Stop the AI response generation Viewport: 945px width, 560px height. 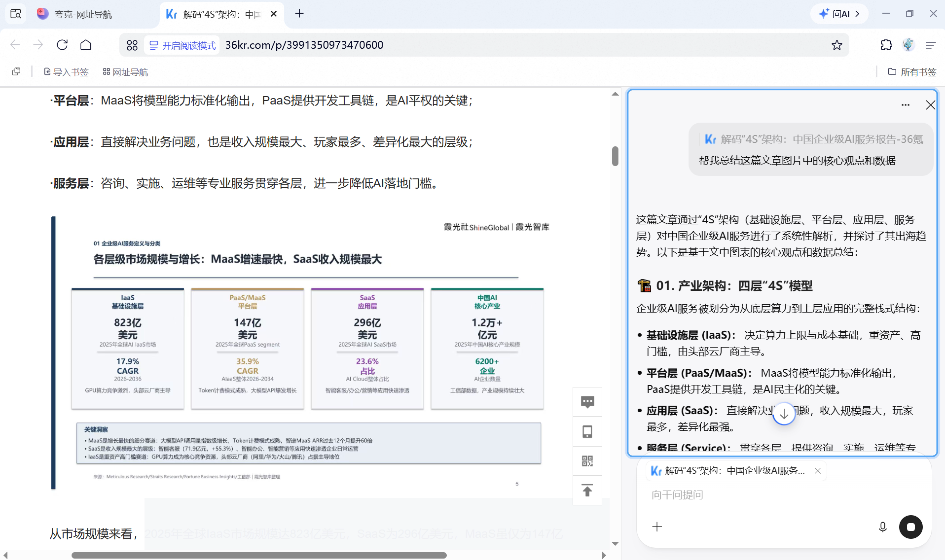tap(911, 527)
